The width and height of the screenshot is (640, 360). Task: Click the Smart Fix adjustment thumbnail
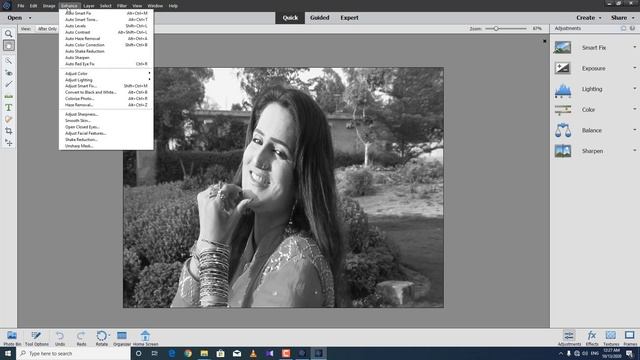pyautogui.click(x=562, y=47)
